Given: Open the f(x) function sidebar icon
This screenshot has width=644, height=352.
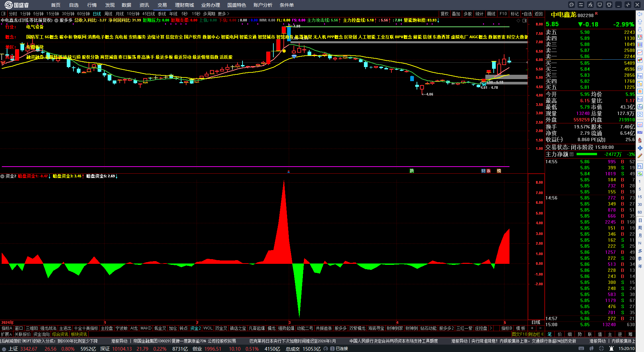Looking at the screenshot, I should [x=640, y=107].
